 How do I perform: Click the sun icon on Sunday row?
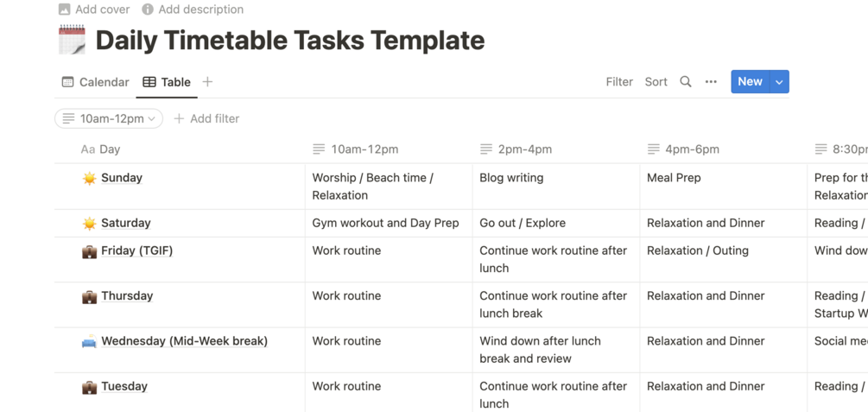point(89,178)
